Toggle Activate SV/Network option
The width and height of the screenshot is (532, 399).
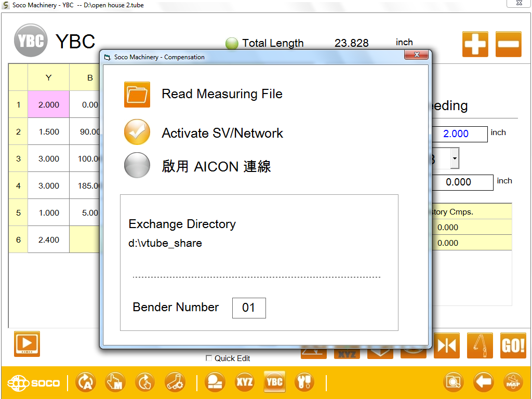point(137,132)
